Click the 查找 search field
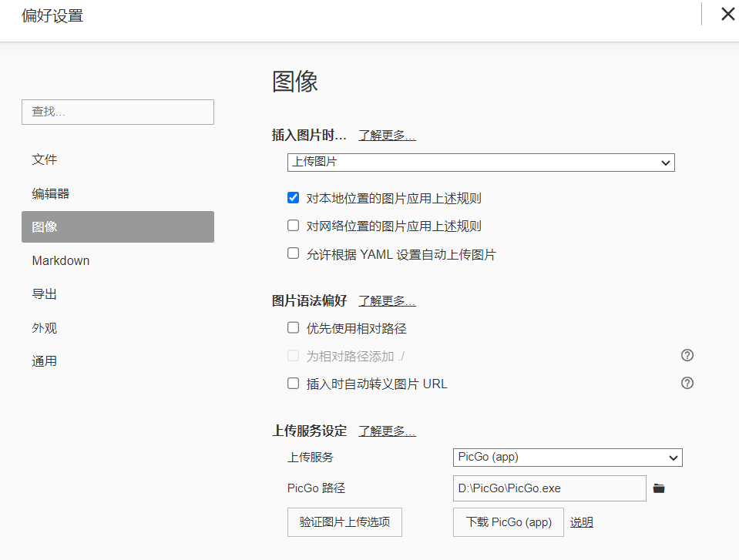 coord(117,112)
